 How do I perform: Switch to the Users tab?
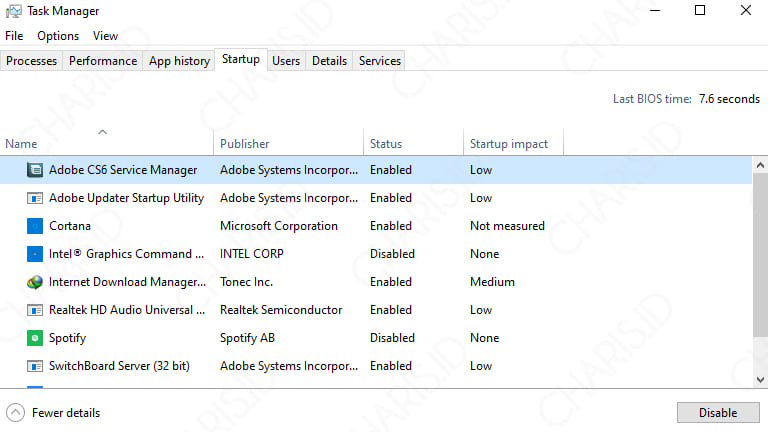pyautogui.click(x=286, y=61)
